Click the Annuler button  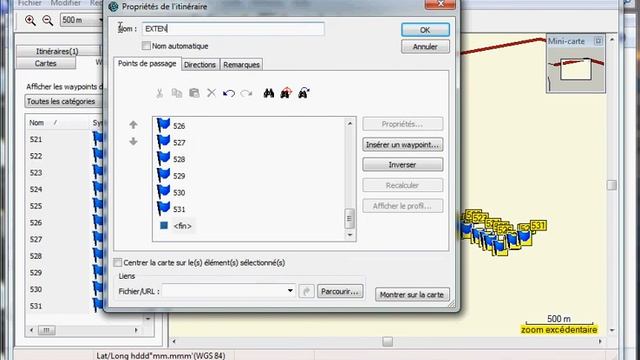pyautogui.click(x=425, y=47)
